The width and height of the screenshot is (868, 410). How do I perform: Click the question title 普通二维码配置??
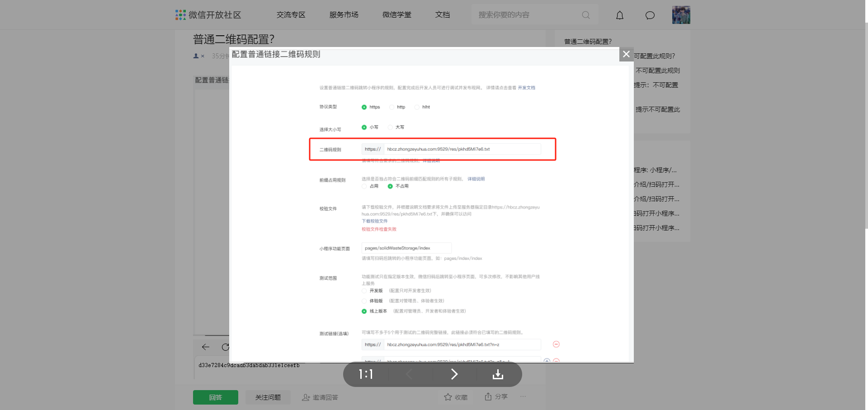coord(234,39)
